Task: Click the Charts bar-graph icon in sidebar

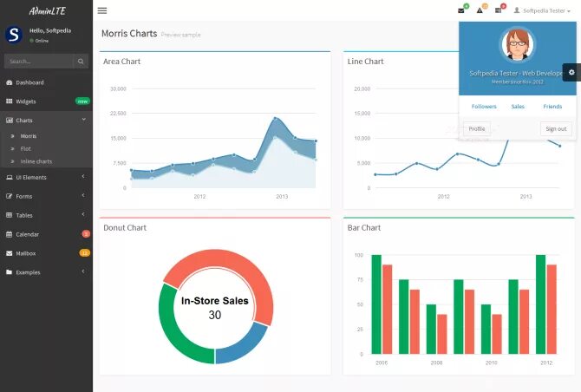Action: point(10,120)
